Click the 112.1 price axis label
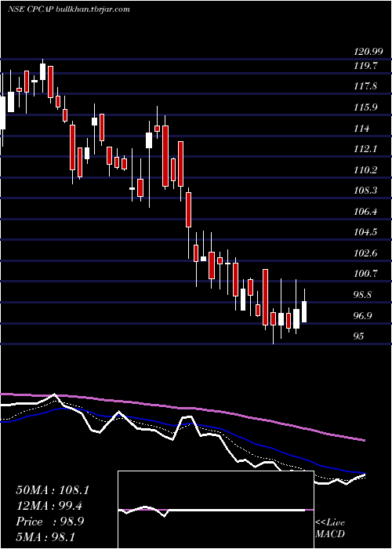This screenshot has width=392, height=549. click(365, 149)
